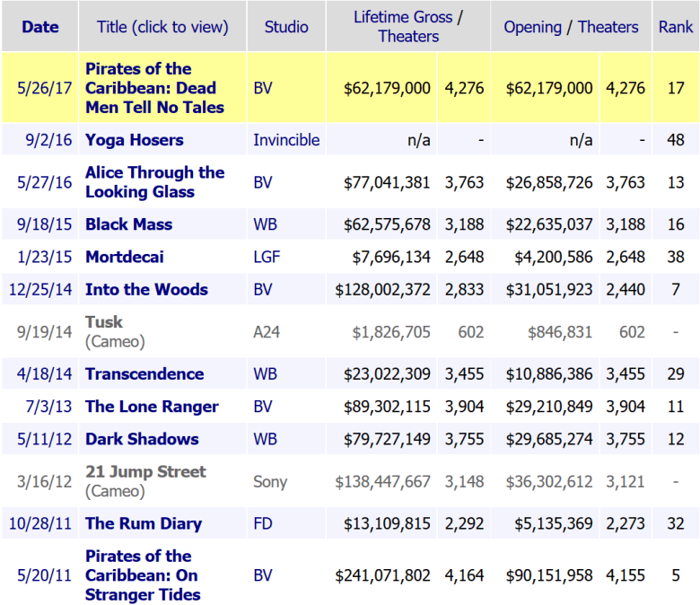Select the Mortdecai title link

[124, 258]
